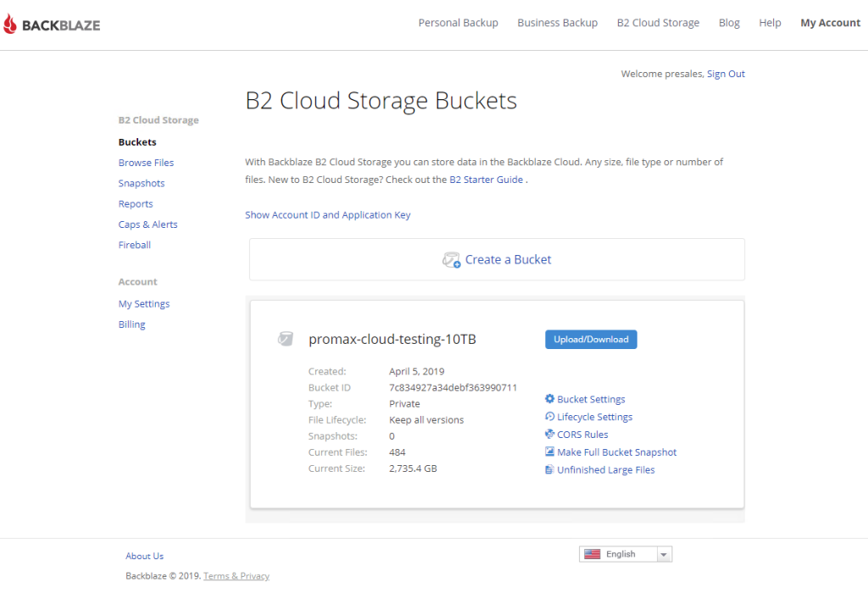Click the Lifecycle Settings clock icon
Viewport: 868px width, 593px height.
[x=549, y=417]
